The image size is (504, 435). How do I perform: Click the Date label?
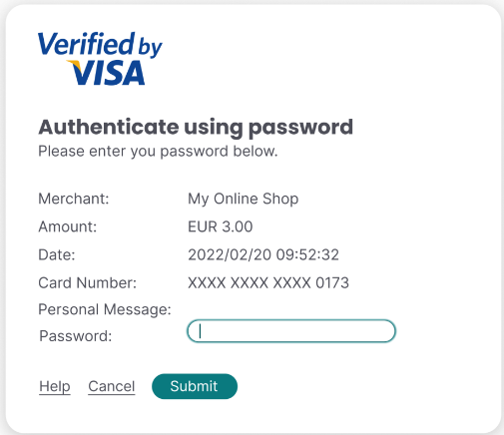coord(57,255)
